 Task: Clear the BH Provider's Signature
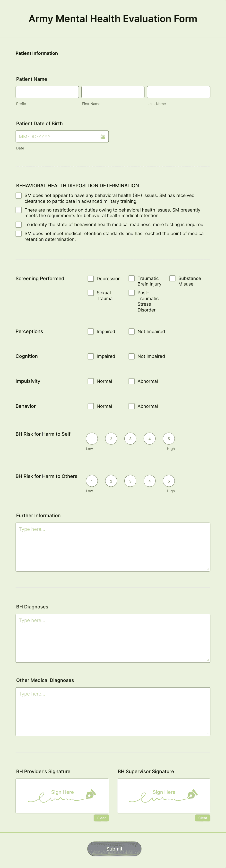101,818
